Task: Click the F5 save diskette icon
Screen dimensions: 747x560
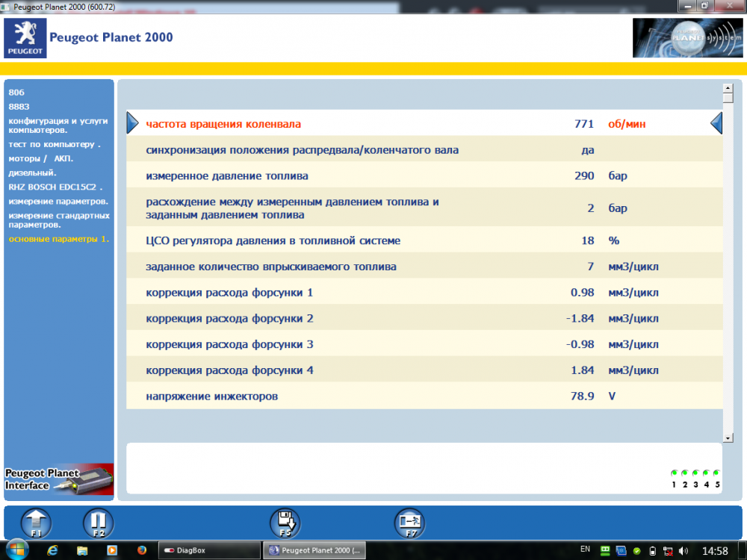Action: click(x=285, y=523)
